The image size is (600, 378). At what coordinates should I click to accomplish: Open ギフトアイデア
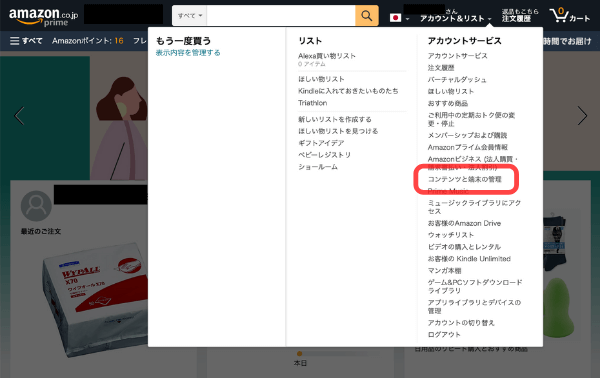tap(321, 143)
